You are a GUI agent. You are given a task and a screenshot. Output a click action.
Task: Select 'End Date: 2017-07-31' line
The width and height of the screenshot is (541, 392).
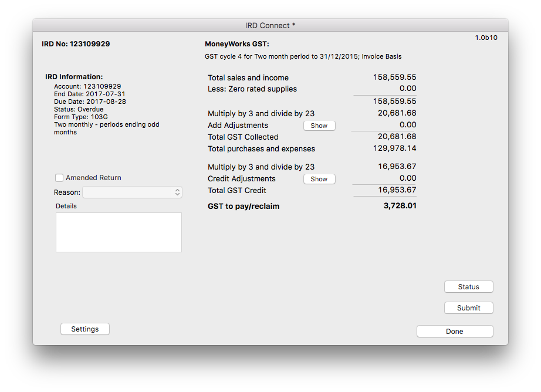point(90,94)
